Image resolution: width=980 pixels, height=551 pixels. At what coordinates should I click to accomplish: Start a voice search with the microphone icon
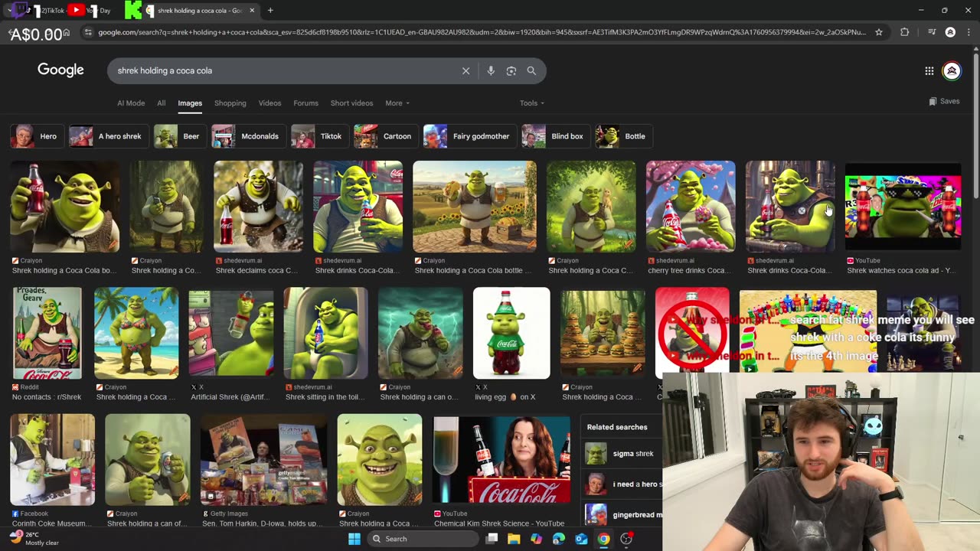point(491,70)
